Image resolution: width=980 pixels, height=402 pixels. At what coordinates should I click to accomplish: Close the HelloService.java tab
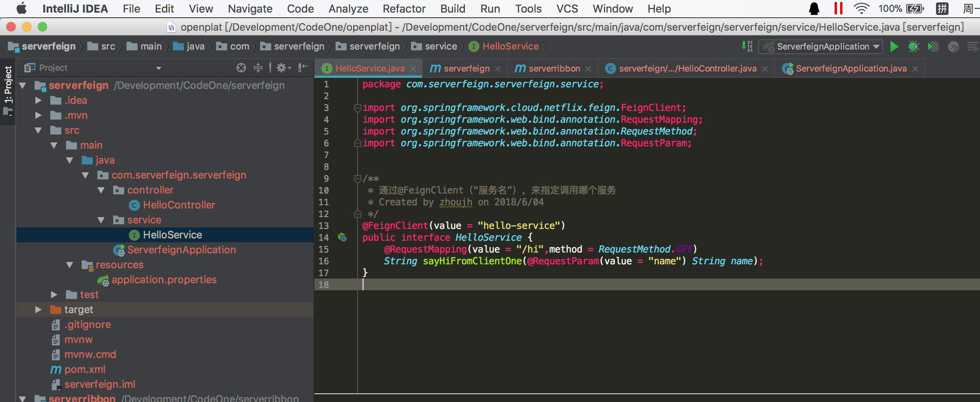pos(413,69)
